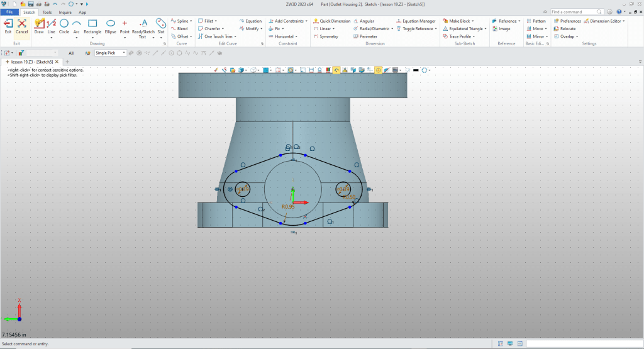This screenshot has height=349, width=644.
Task: Click the Save icon in quick access toolbar
Action: [x=30, y=4]
